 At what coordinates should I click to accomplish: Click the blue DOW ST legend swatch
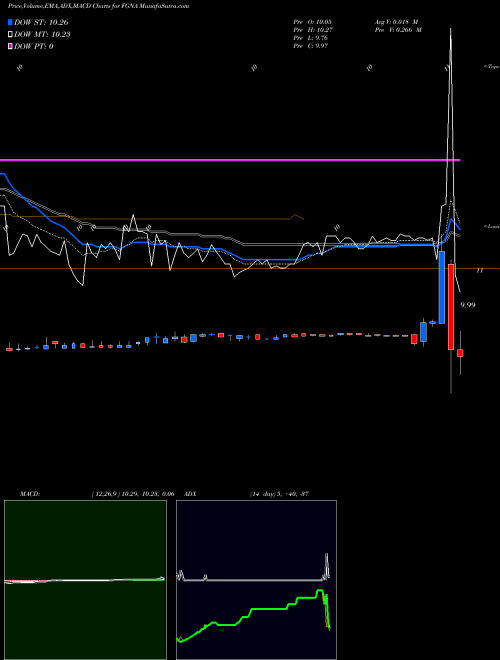point(10,22)
